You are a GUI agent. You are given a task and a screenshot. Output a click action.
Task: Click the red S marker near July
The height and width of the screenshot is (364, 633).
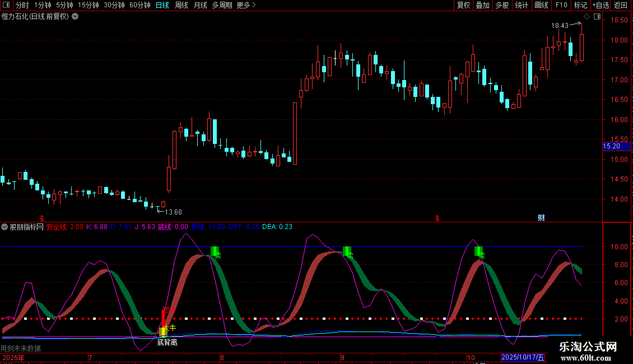pyautogui.click(x=41, y=217)
